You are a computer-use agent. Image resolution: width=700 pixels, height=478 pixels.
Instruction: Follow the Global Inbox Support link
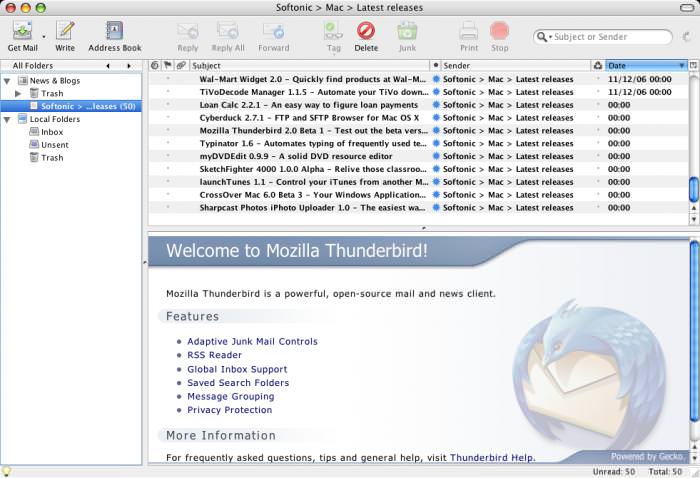[x=237, y=370]
